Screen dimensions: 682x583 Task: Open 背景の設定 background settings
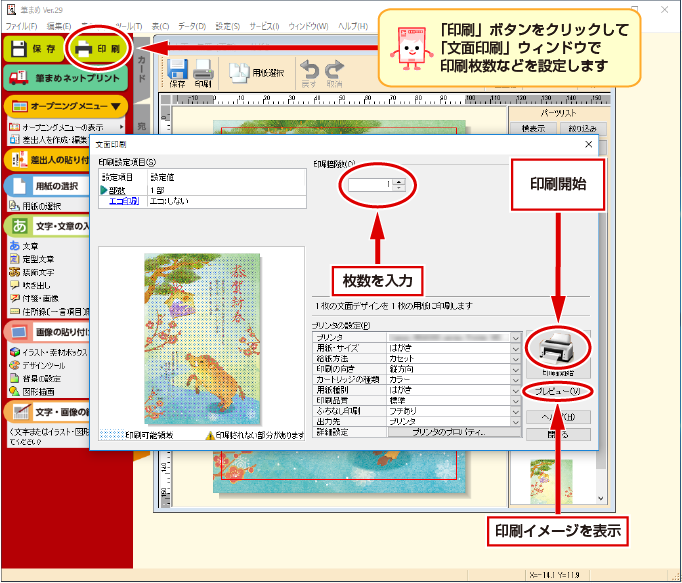pyautogui.click(x=35, y=378)
